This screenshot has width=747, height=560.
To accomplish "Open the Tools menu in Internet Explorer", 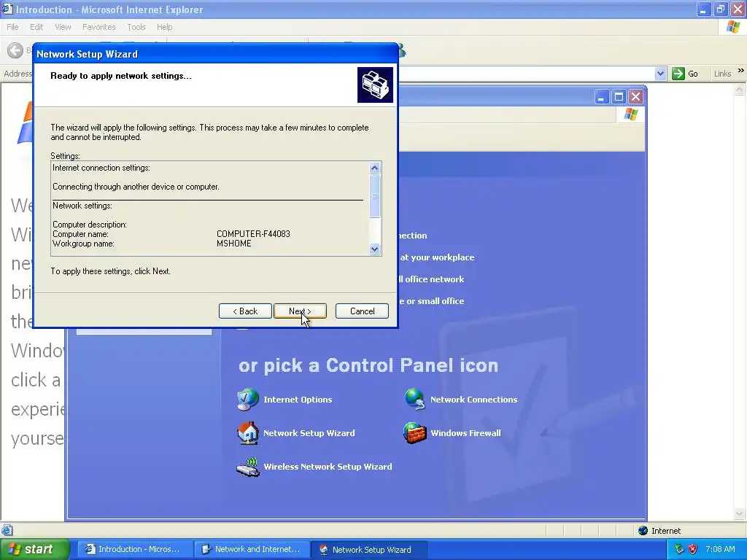I will [136, 27].
